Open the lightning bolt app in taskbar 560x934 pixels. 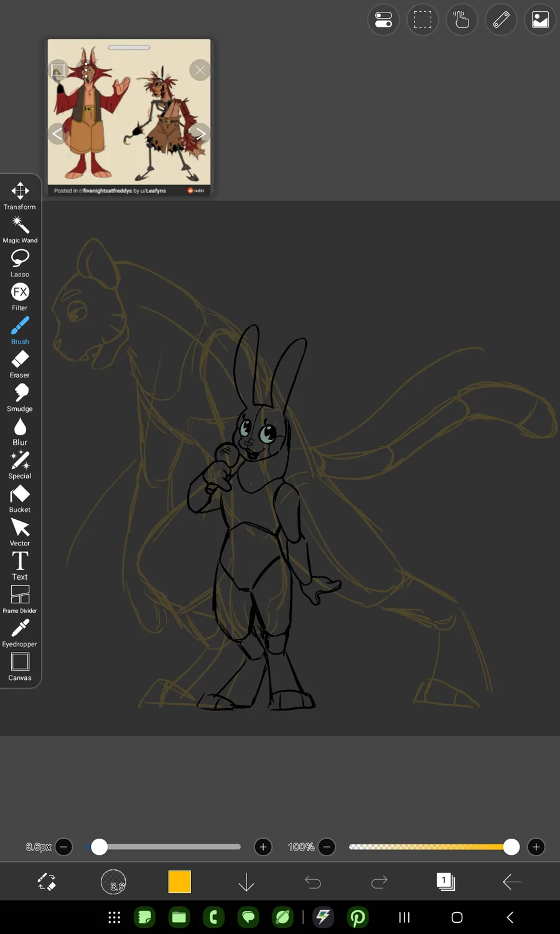324,917
